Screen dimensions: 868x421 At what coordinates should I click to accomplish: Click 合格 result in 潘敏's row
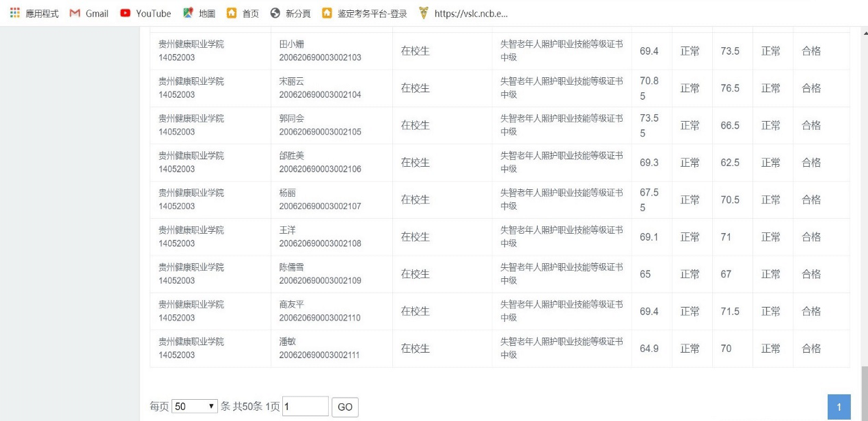pyautogui.click(x=811, y=349)
